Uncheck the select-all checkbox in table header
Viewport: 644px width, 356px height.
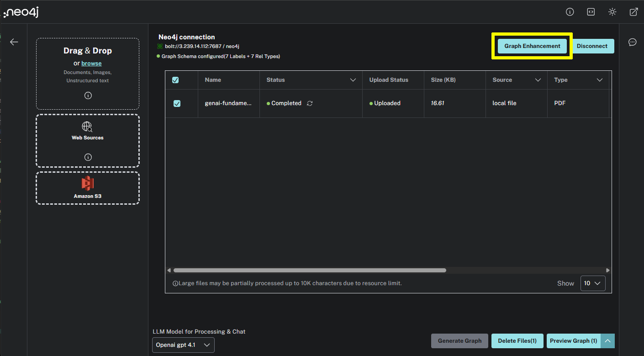pos(175,80)
